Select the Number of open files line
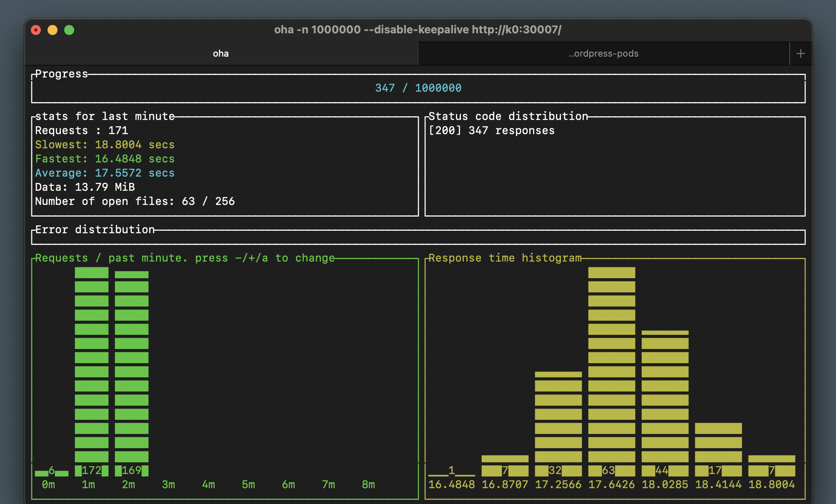This screenshot has height=504, width=836. click(135, 201)
